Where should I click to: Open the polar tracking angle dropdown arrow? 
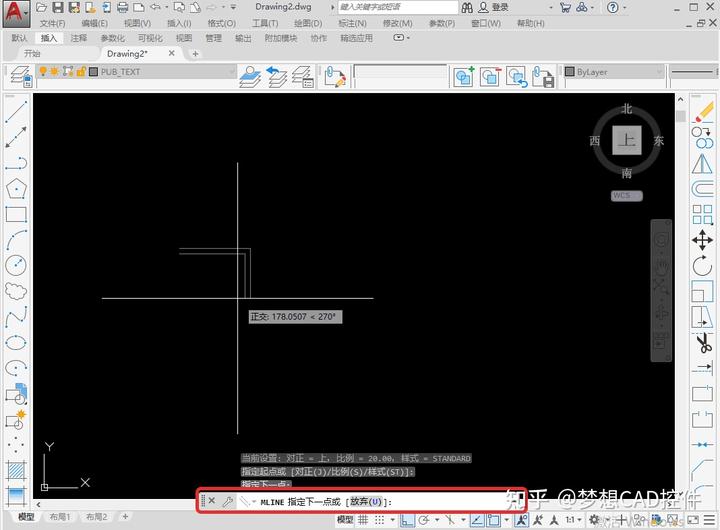[x=437, y=520]
